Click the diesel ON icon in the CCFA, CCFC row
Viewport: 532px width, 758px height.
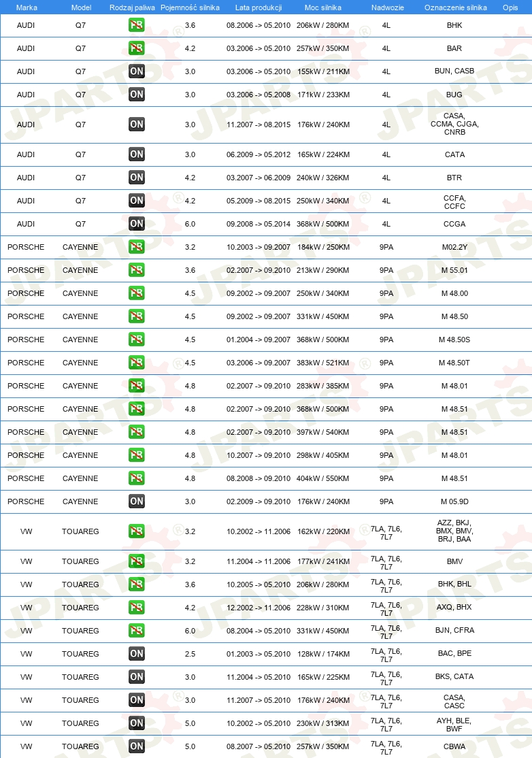(x=137, y=201)
